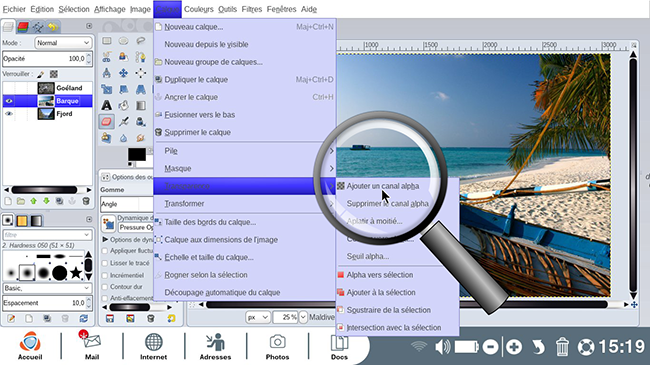Lower the layer with green down arrow
Screen dimensions: 650x365
click(46, 201)
